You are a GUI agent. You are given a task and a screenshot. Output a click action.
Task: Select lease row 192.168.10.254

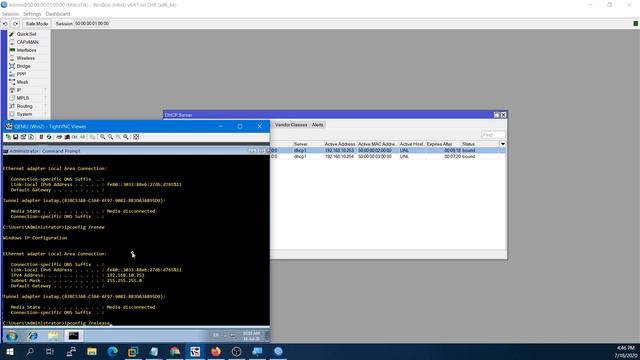[x=388, y=156]
